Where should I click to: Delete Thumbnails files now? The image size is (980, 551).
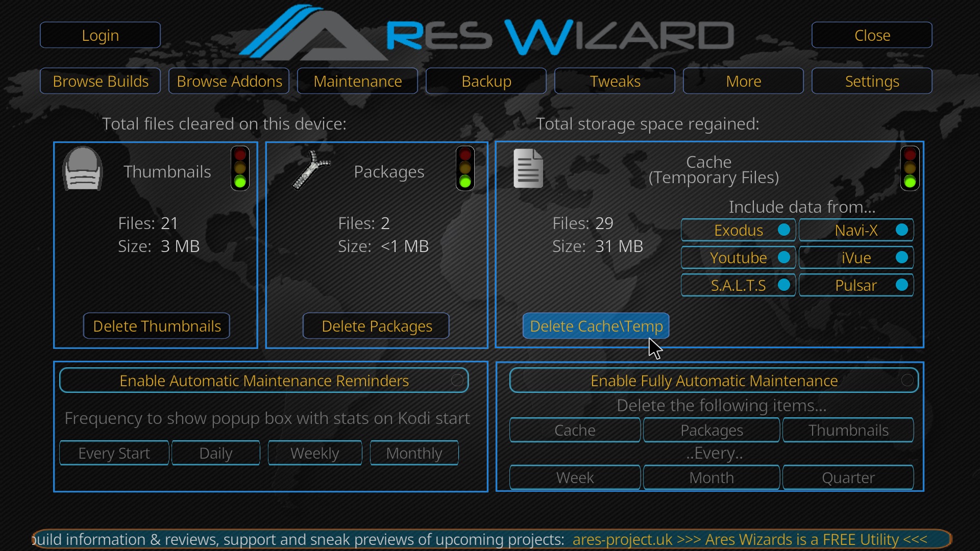click(x=157, y=326)
